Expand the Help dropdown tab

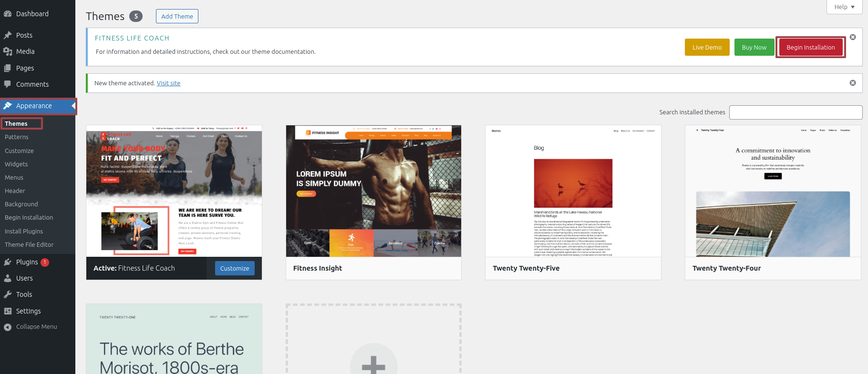[844, 7]
